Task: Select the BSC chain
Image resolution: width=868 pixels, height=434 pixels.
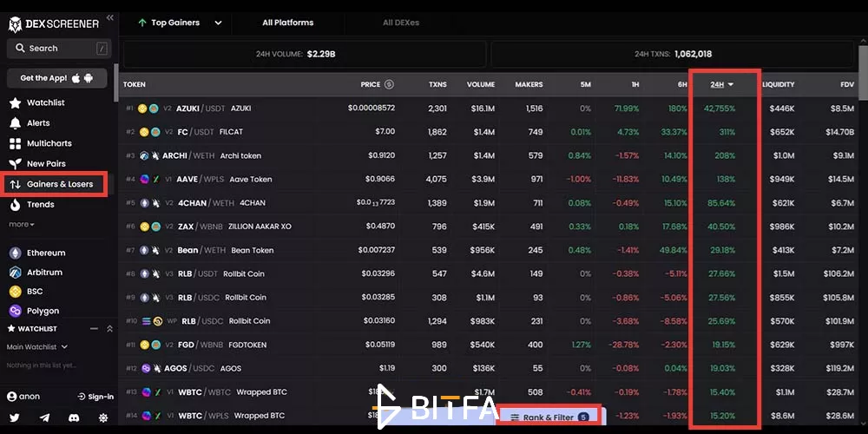Action: 25,291
